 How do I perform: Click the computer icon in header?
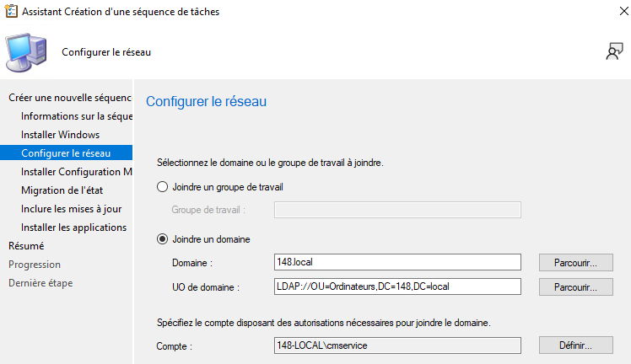[27, 53]
